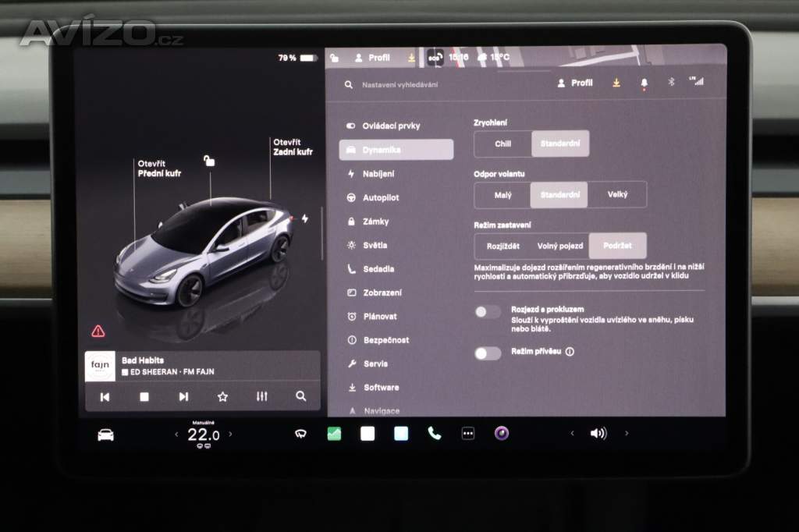
Task: Select Chill acceleration mode
Action: (502, 144)
